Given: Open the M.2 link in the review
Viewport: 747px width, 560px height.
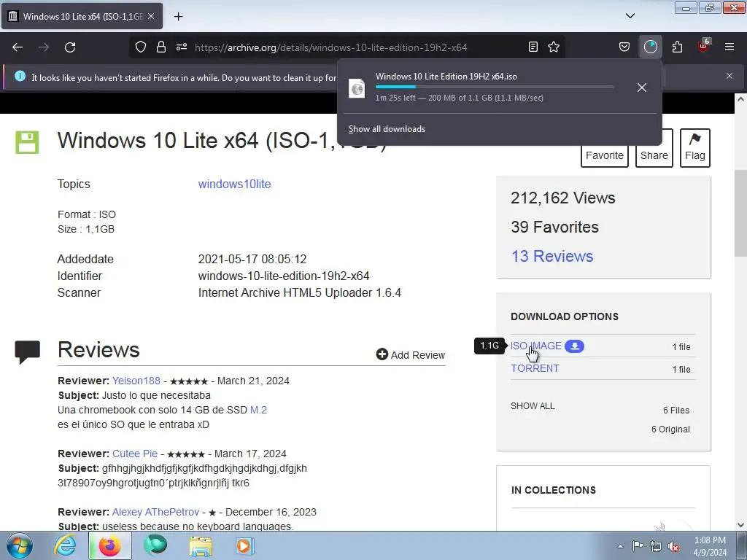Looking at the screenshot, I should coord(258,410).
